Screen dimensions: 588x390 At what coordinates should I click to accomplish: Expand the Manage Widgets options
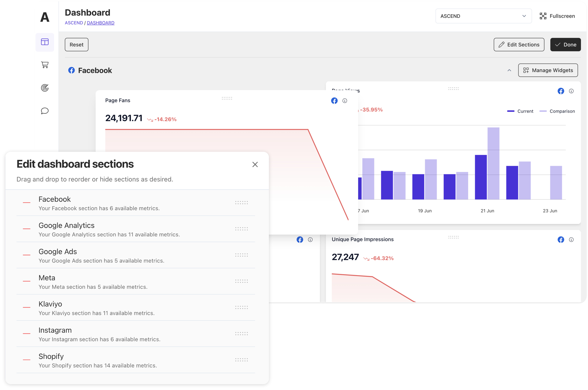(x=548, y=70)
